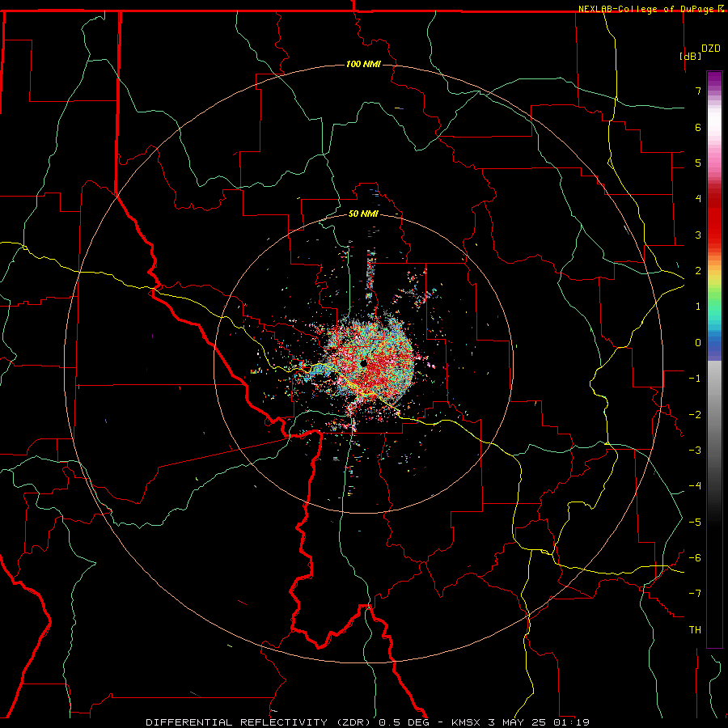This screenshot has height=728, width=728.
Task: Click the DZD legend title
Action: tap(710, 49)
